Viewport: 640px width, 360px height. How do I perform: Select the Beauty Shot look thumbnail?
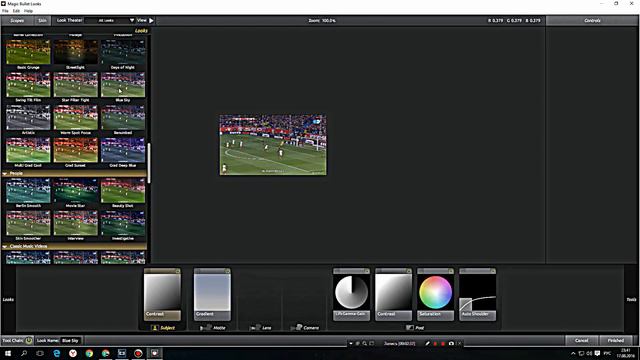pos(123,191)
